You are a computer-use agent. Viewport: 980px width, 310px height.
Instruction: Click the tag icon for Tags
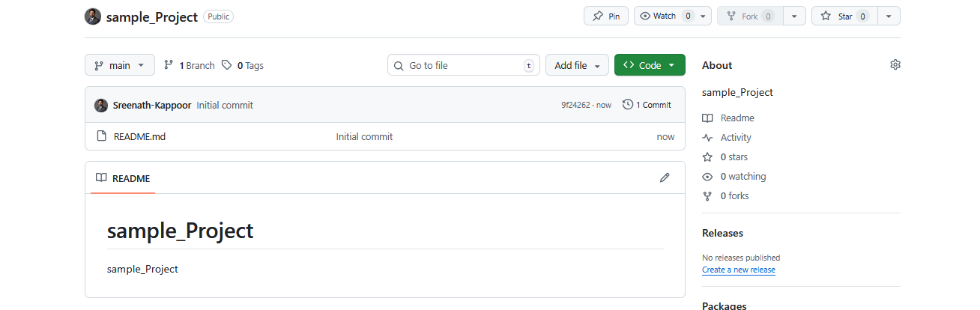pos(227,65)
